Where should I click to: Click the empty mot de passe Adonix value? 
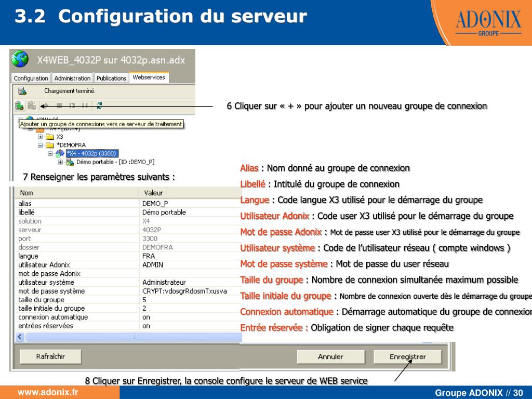point(190,273)
